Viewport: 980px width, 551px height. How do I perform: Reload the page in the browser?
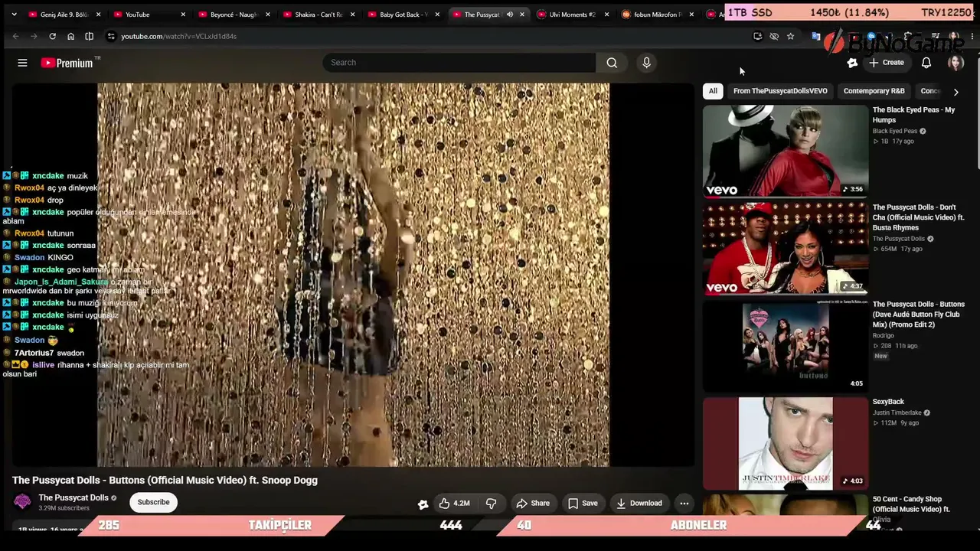pos(52,36)
